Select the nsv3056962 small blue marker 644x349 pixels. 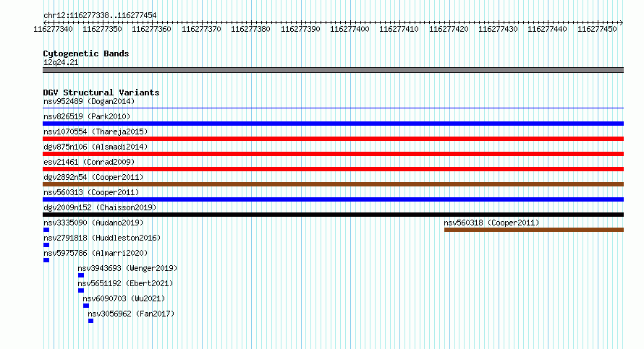(x=90, y=321)
